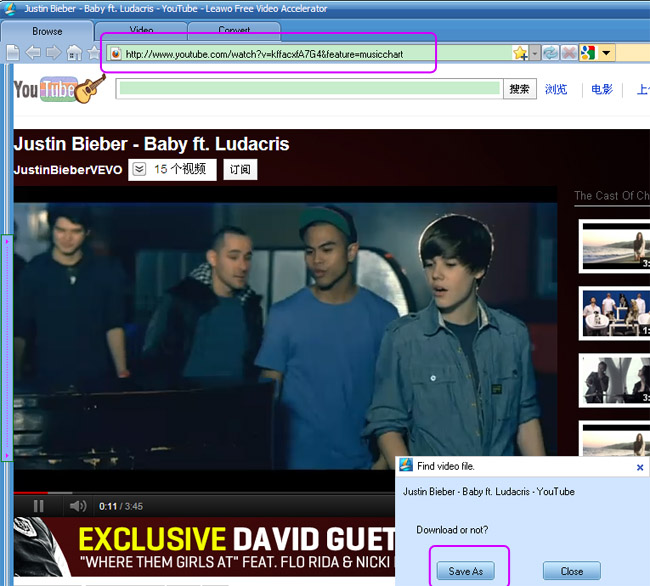Open the search engine dropdown arrow
The height and width of the screenshot is (586, 650).
pos(606,53)
